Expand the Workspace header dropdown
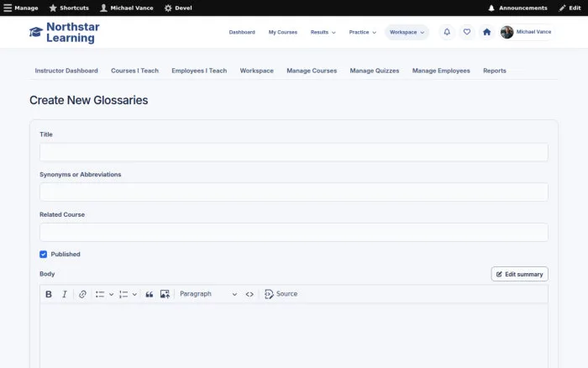 (407, 32)
